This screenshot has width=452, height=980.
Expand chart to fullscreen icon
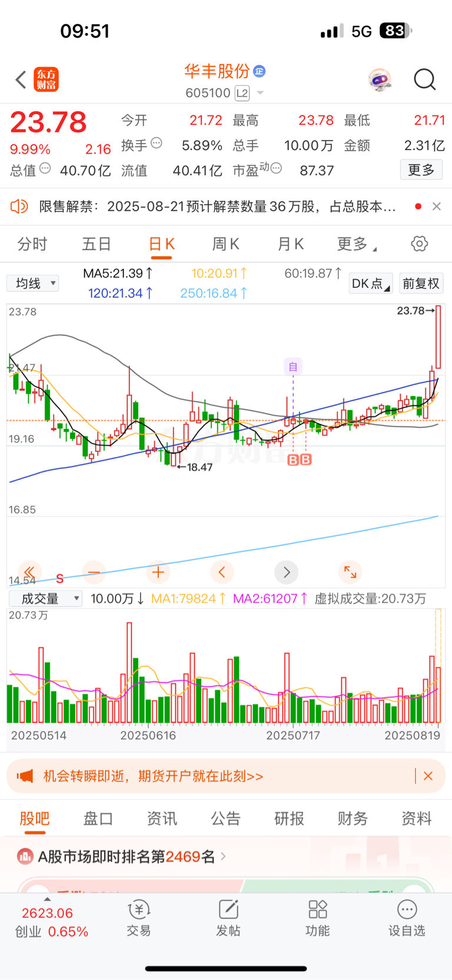coord(350,572)
